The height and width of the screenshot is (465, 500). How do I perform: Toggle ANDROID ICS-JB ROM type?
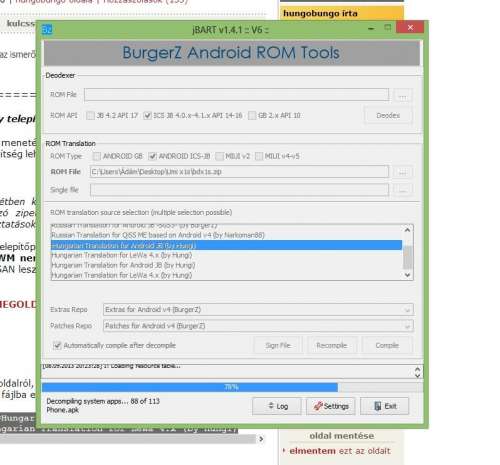coord(152,156)
